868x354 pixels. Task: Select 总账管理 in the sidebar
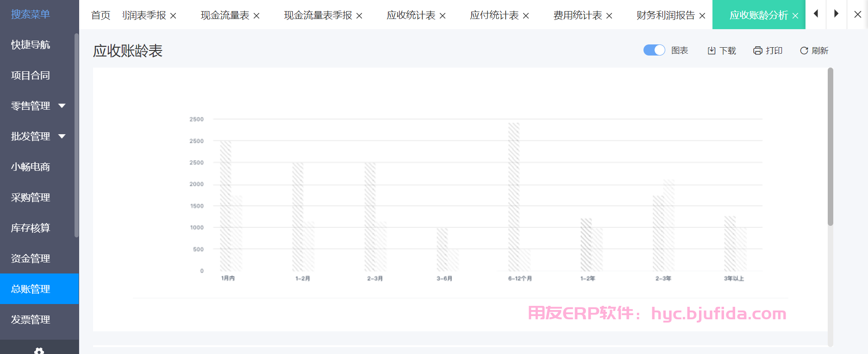[39, 289]
